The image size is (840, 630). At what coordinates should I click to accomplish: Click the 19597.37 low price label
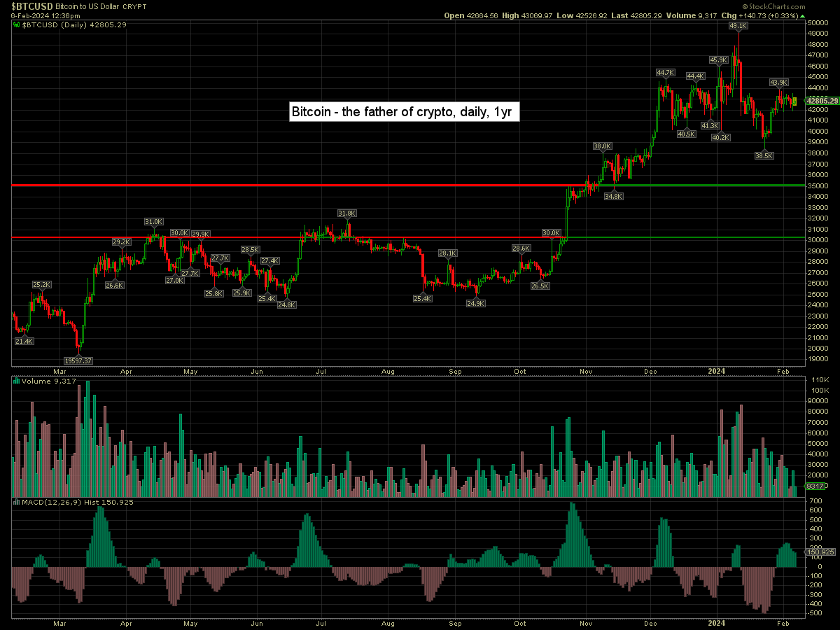(78, 360)
